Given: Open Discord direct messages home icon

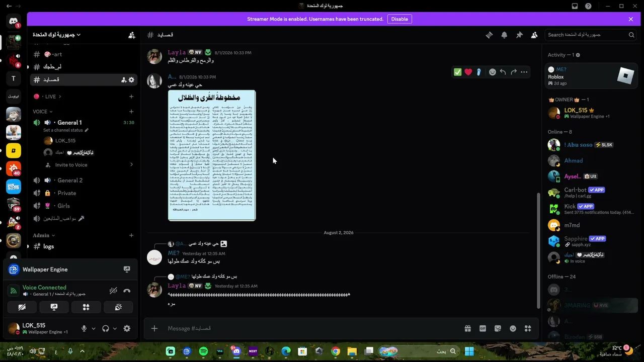Looking at the screenshot, I should click(14, 21).
